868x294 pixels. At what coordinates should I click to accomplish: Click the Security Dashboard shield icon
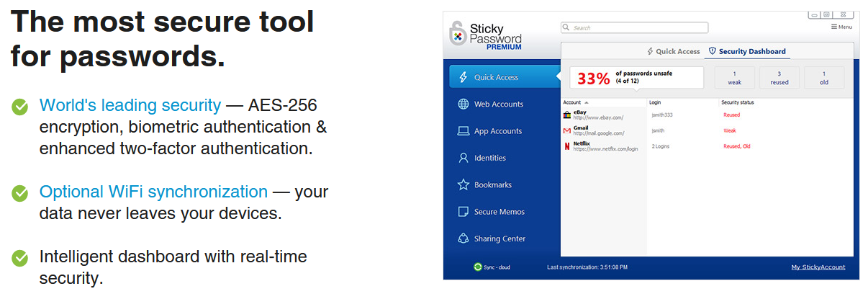pyautogui.click(x=713, y=51)
